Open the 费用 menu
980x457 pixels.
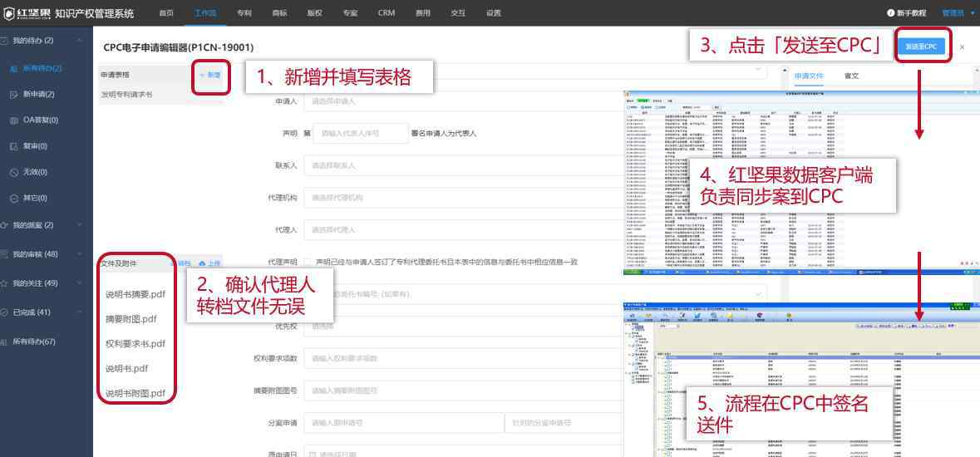(423, 13)
